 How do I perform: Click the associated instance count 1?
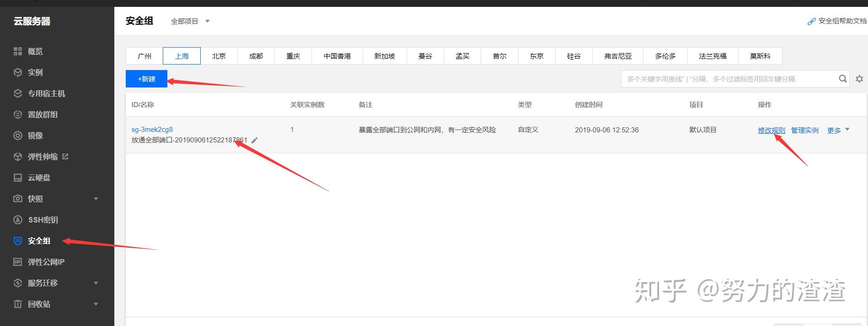[x=292, y=130]
